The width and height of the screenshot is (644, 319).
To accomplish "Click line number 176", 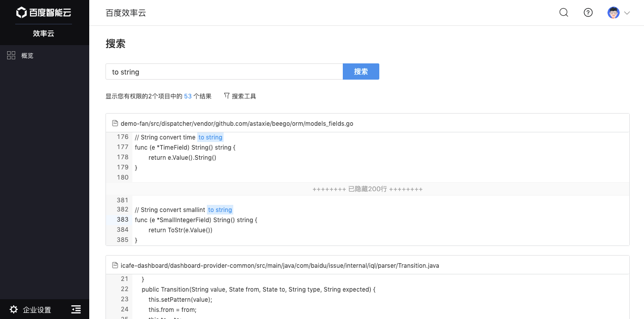I will click(x=122, y=137).
